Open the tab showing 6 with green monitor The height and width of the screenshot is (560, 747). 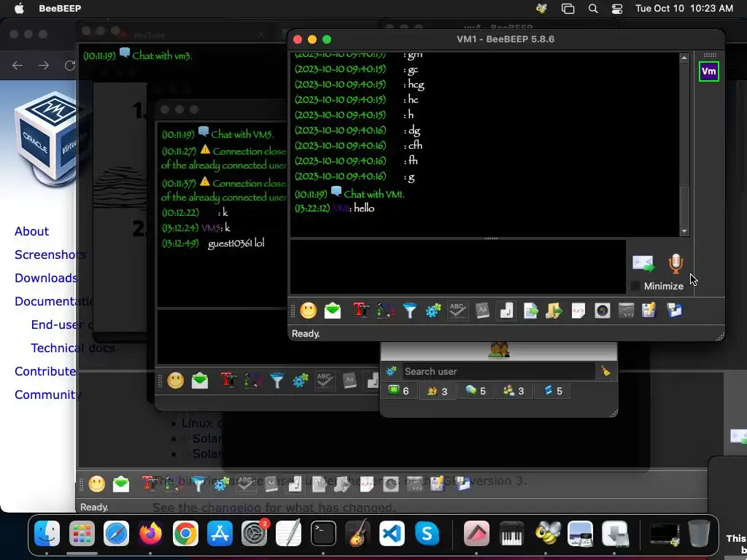coord(399,391)
